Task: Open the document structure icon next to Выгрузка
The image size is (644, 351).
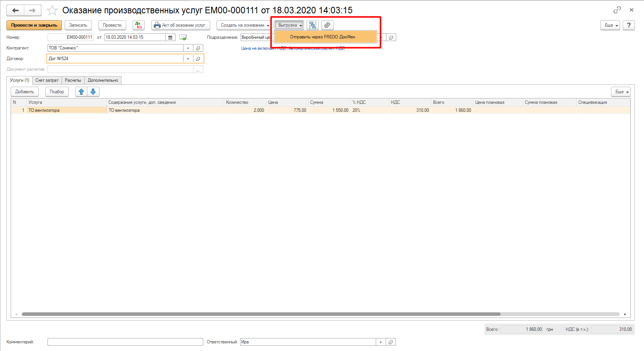Action: pyautogui.click(x=313, y=25)
